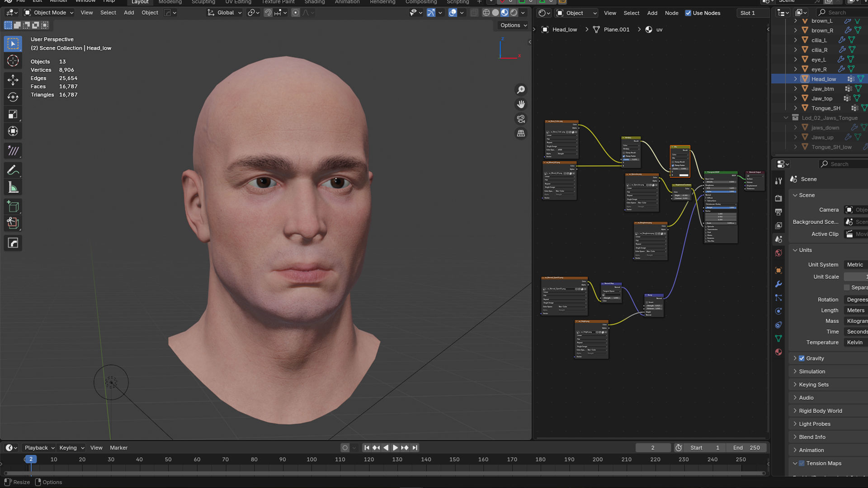Open the Global transform orientation dropdown
Screen dimensions: 868x488
[x=225, y=13]
